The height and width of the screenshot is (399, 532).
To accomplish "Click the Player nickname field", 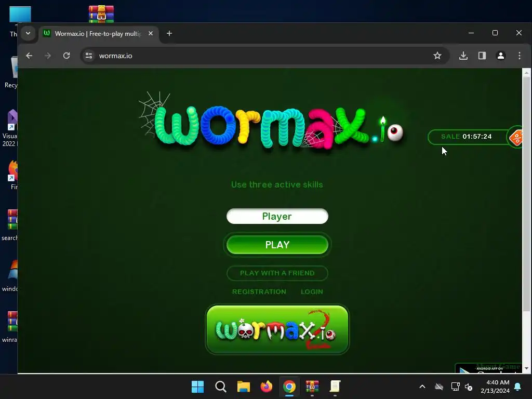I will point(277,216).
